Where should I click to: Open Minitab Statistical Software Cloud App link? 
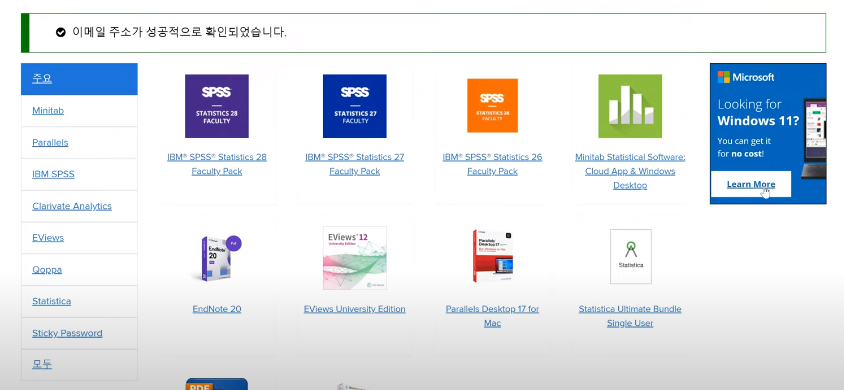pos(630,171)
